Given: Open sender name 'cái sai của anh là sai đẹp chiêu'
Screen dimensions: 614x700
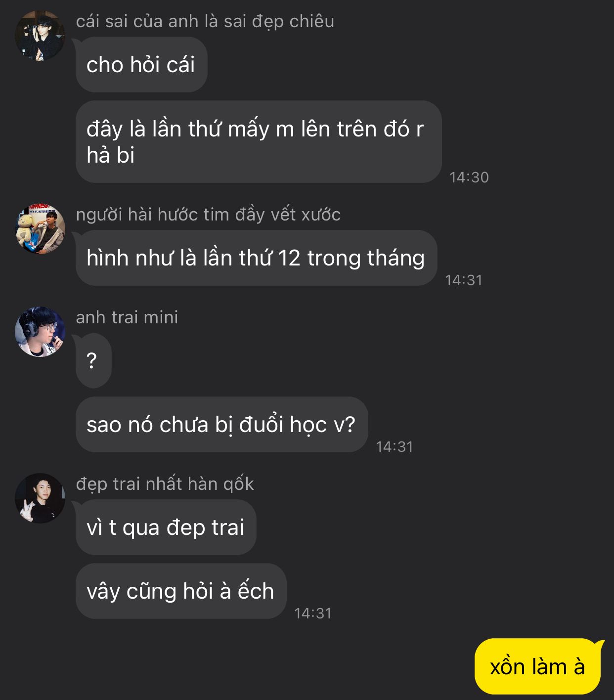Looking at the screenshot, I should 205,21.
